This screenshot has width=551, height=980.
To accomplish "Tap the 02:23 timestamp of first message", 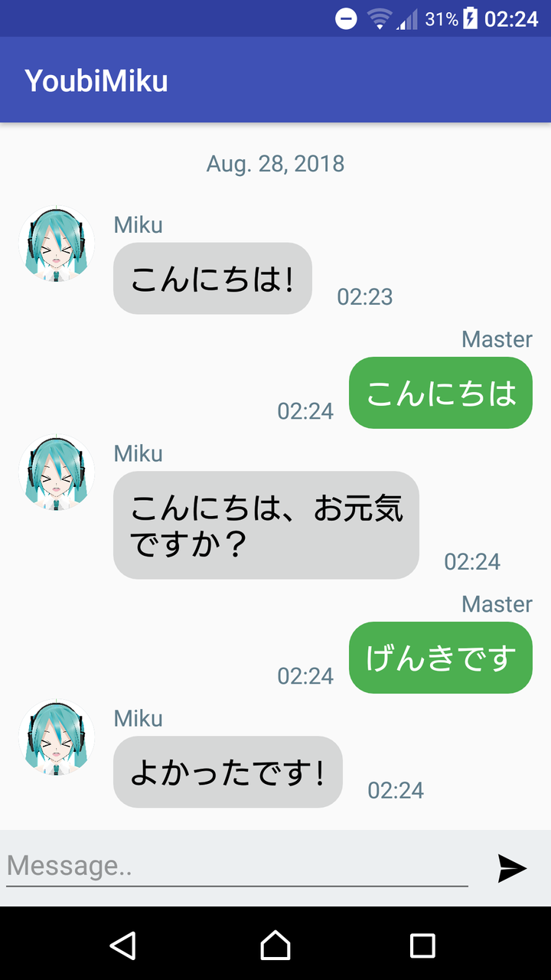I will [x=365, y=297].
